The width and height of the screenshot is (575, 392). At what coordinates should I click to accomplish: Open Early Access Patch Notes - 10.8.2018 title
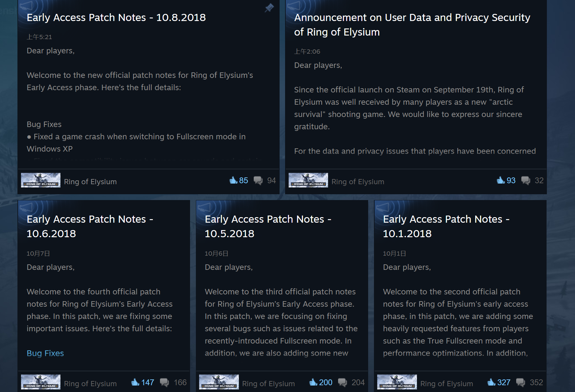coord(116,17)
